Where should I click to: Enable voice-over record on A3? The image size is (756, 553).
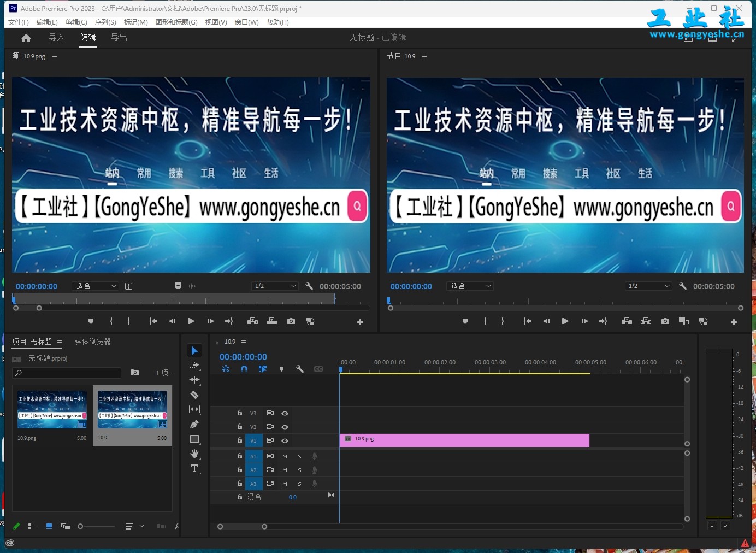(x=314, y=484)
